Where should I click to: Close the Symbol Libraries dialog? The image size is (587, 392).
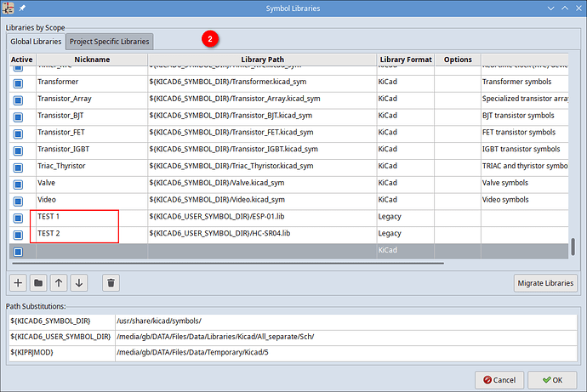(578, 9)
